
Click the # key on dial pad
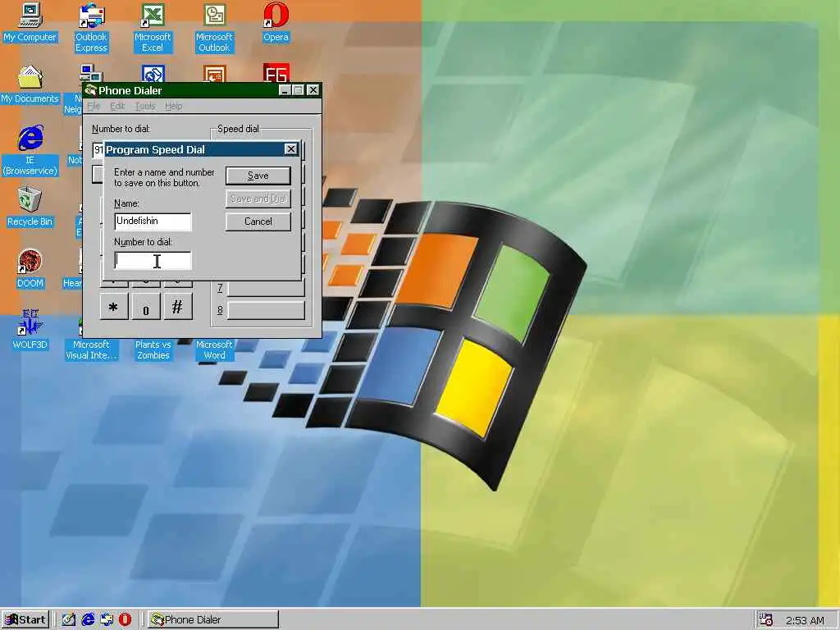point(177,307)
